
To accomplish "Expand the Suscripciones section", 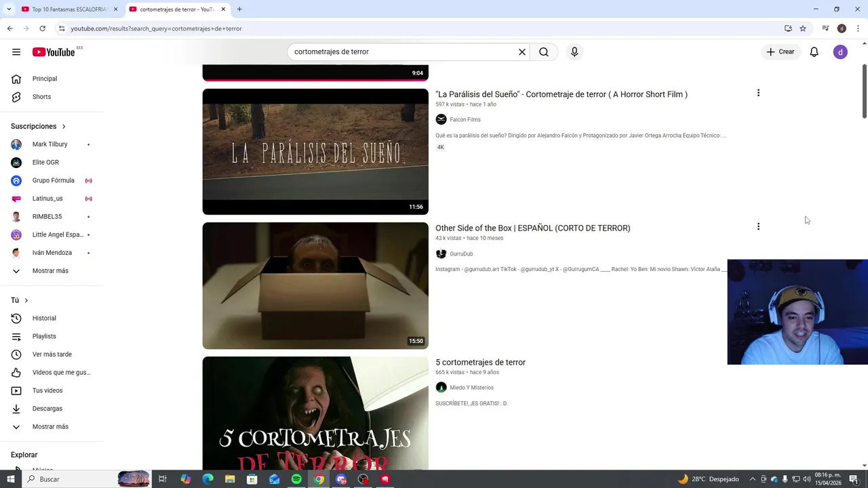I will [x=39, y=126].
